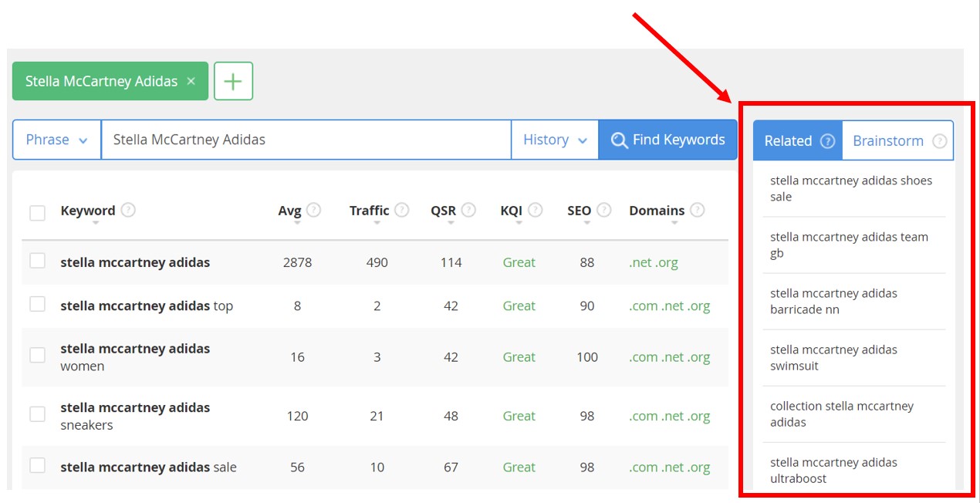Expand the History dropdown
Viewport: 980px width, 503px height.
click(555, 140)
